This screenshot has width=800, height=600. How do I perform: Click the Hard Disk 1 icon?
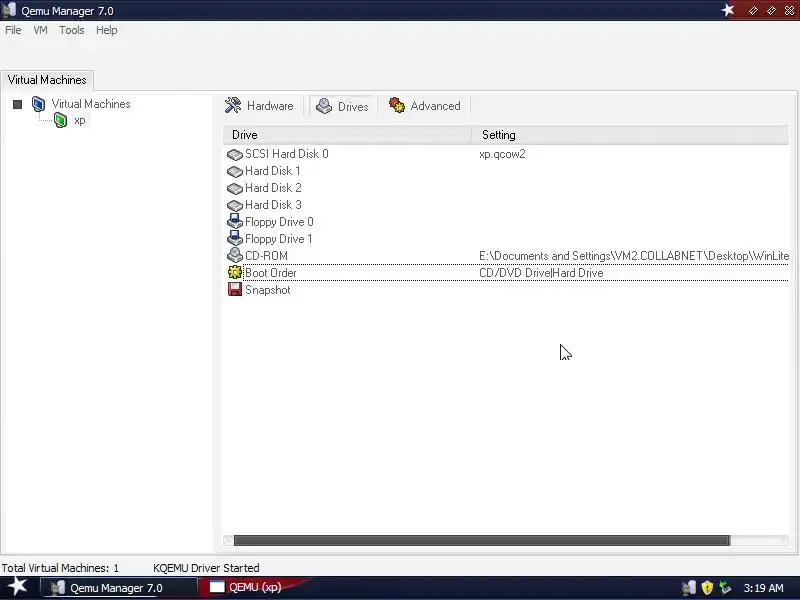pos(235,171)
